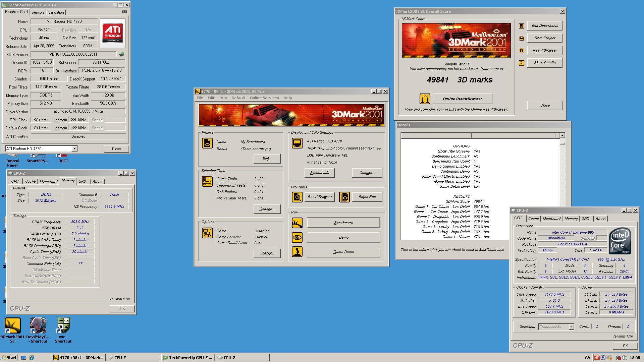Image resolution: width=644 pixels, height=362 pixels.
Task: Click scroll up arrow in Details list
Action: pos(562,136)
